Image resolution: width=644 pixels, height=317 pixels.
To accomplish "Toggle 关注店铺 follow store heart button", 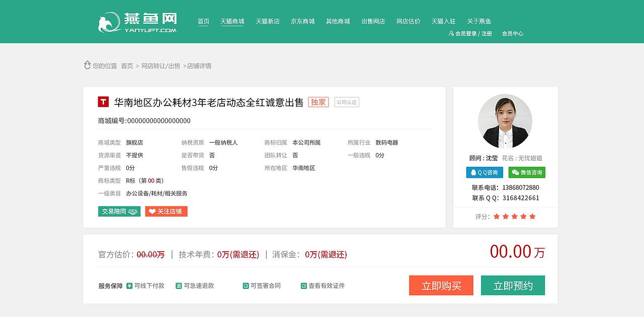I will click(x=166, y=212).
